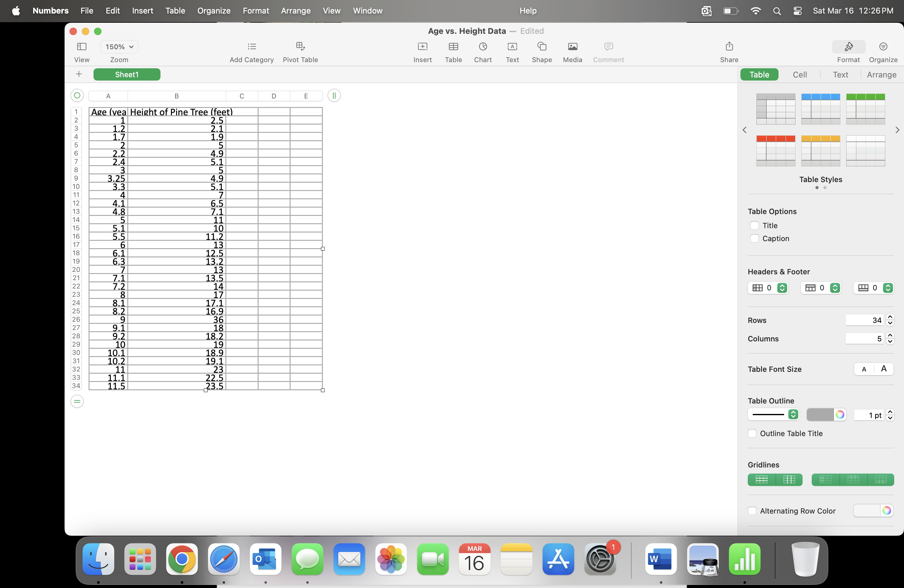Switch to the Cell tab in the inspector
The height and width of the screenshot is (588, 904).
point(800,74)
